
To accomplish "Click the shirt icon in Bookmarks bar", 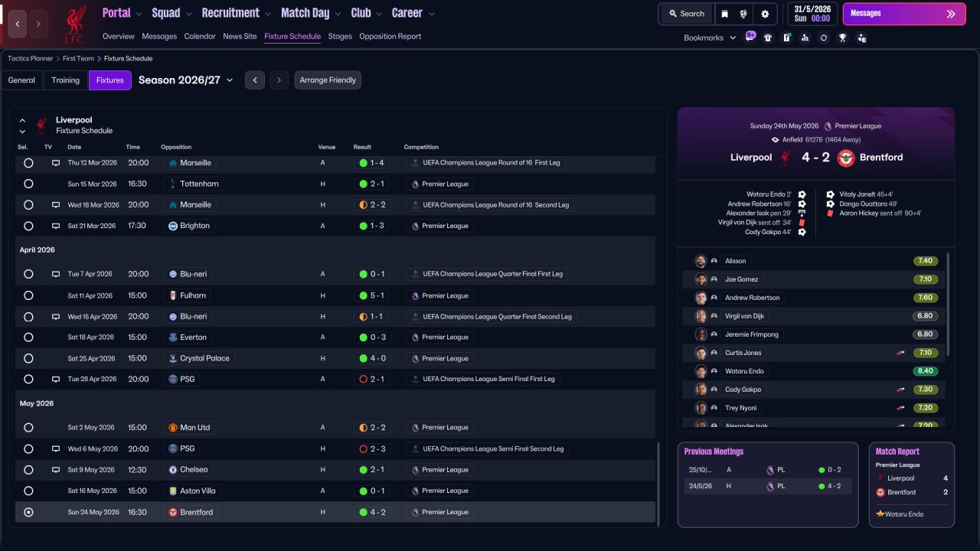I will [x=768, y=37].
